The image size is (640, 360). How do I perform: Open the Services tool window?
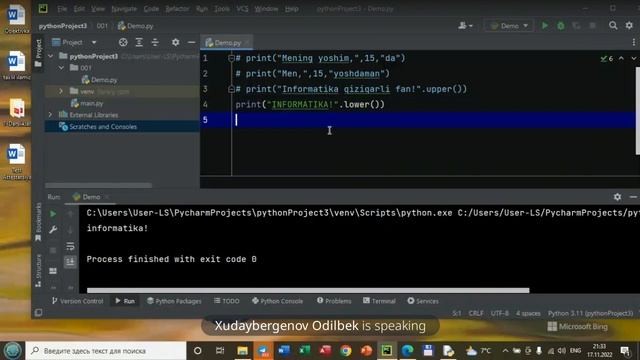tap(423, 301)
